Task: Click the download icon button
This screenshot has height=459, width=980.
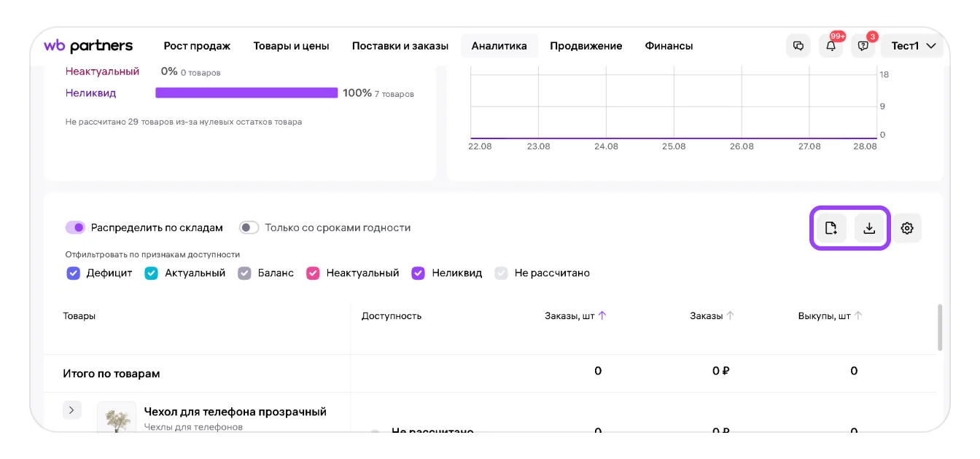Action: coord(869,228)
